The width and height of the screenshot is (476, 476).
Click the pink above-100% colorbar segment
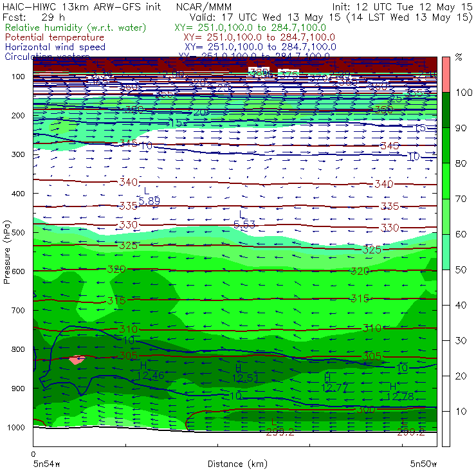pos(446,75)
